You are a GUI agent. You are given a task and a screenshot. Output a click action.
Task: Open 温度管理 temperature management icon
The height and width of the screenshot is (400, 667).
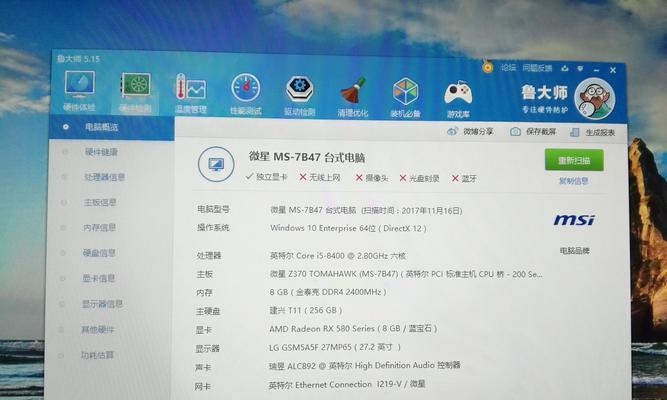(191, 93)
